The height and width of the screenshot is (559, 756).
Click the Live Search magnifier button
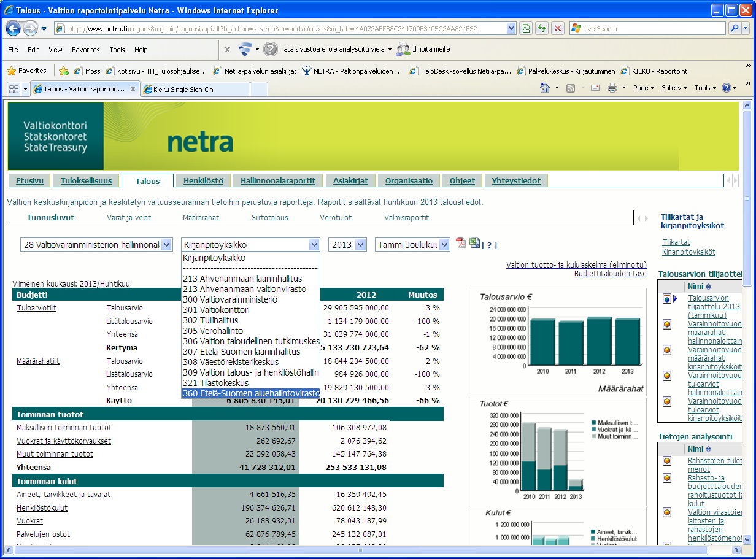coord(735,28)
